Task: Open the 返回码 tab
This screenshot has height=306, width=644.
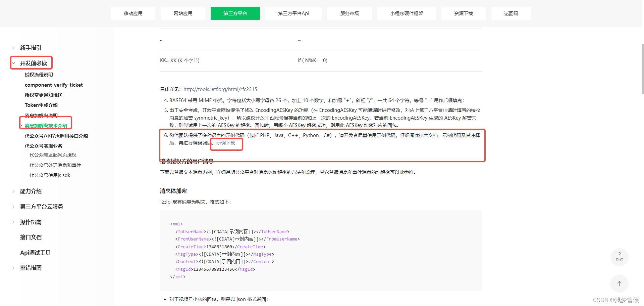Action: [511, 13]
